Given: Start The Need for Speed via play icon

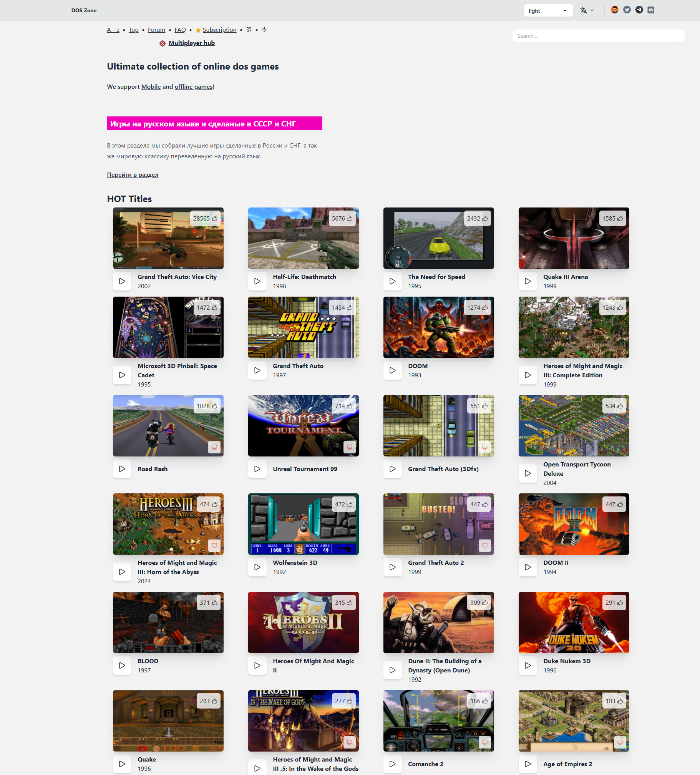Looking at the screenshot, I should click(393, 281).
